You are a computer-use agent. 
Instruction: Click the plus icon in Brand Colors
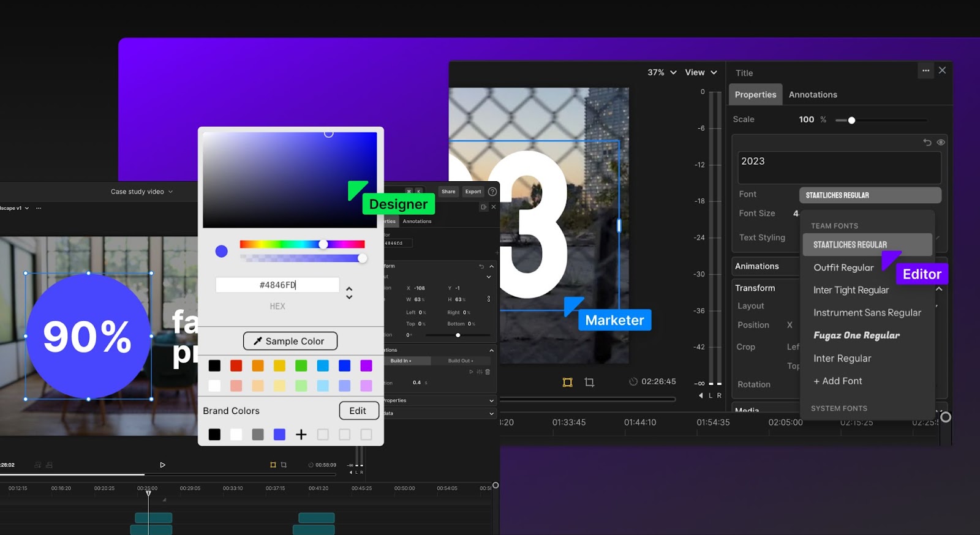(301, 435)
